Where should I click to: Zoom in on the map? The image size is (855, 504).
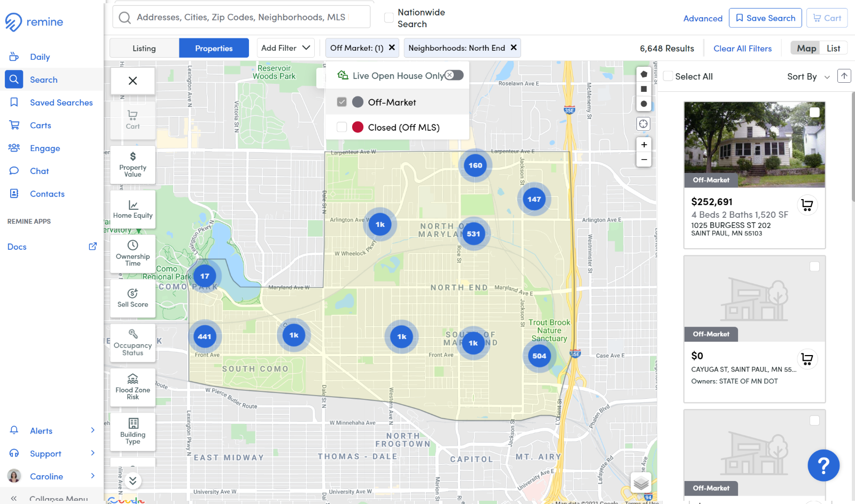point(644,145)
